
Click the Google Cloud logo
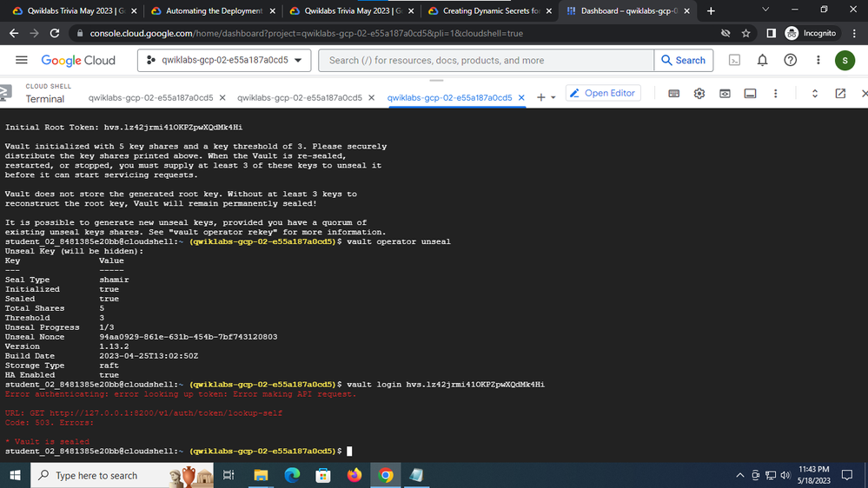[78, 60]
